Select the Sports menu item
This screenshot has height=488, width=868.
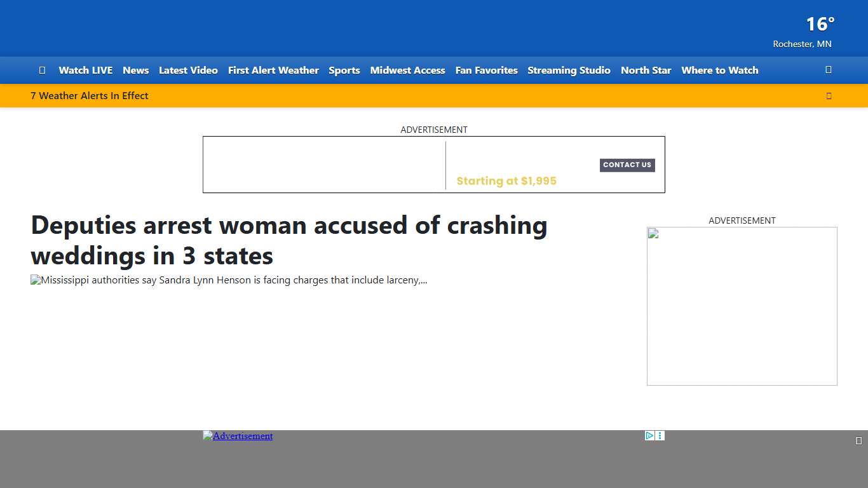tap(344, 70)
